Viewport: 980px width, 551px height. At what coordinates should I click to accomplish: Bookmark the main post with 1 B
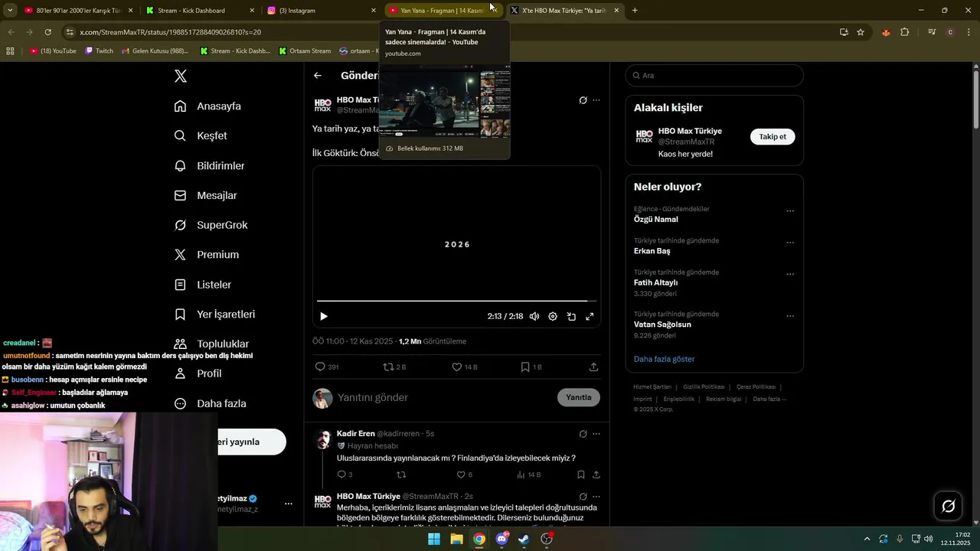coord(531,367)
